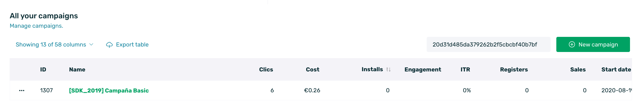644x109 pixels.
Task: Open the [SDK_2019] Campaña Basic campaign
Action: (109, 90)
